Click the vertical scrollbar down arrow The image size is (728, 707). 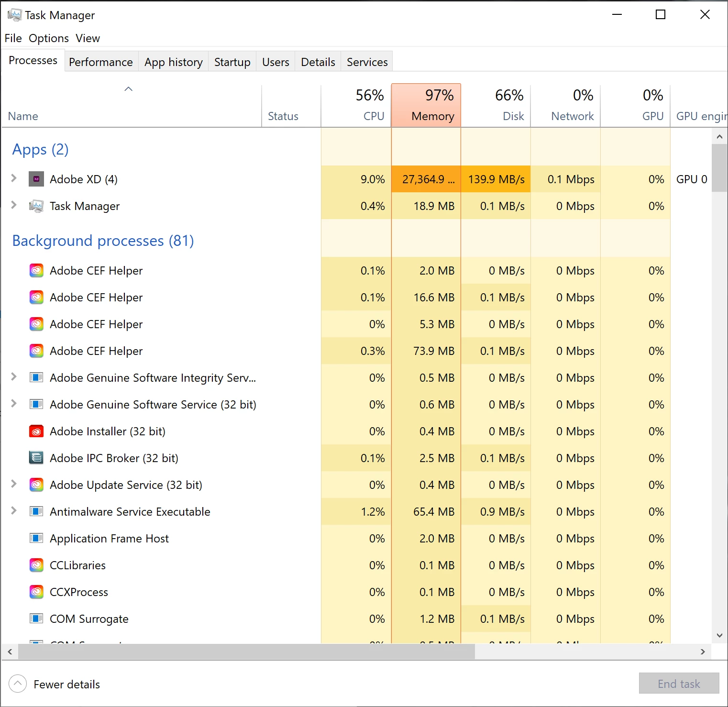(719, 635)
